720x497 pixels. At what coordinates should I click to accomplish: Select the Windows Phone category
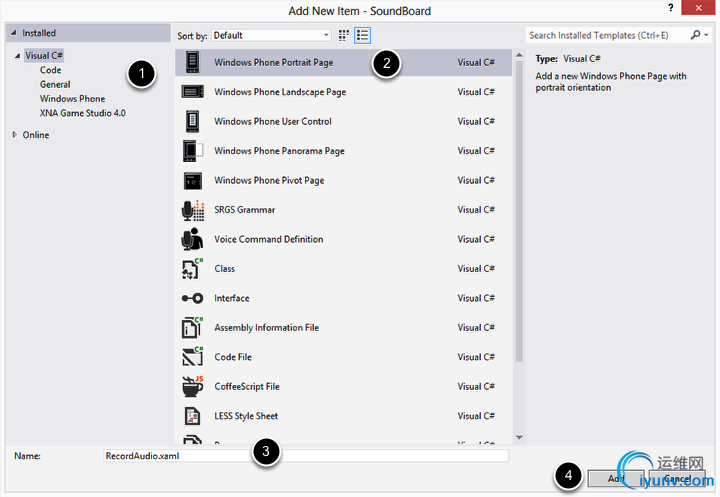pos(72,99)
